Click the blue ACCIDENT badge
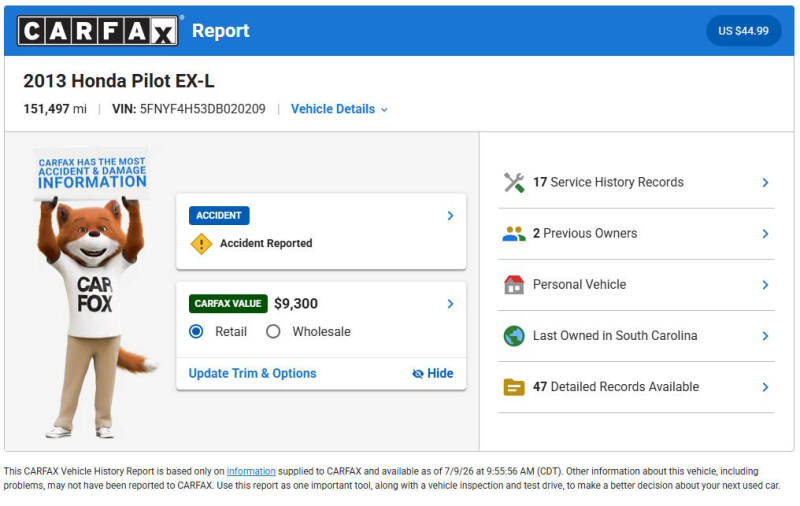 [219, 215]
